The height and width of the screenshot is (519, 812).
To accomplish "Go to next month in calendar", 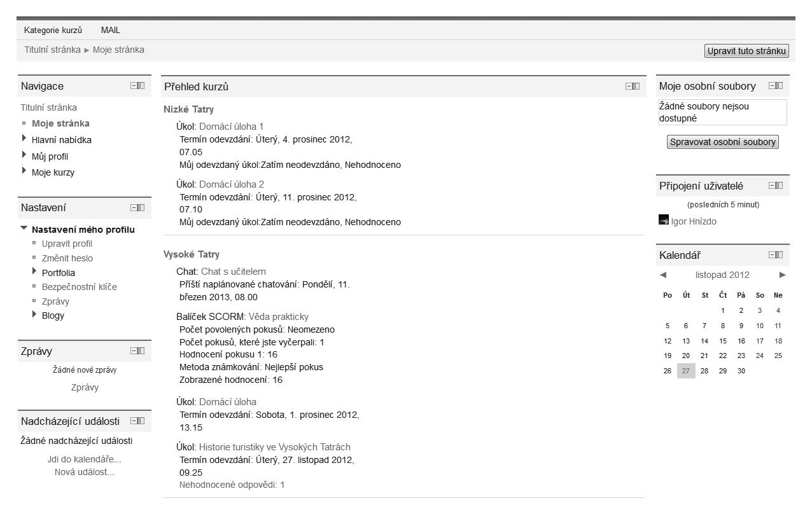I will coord(782,275).
